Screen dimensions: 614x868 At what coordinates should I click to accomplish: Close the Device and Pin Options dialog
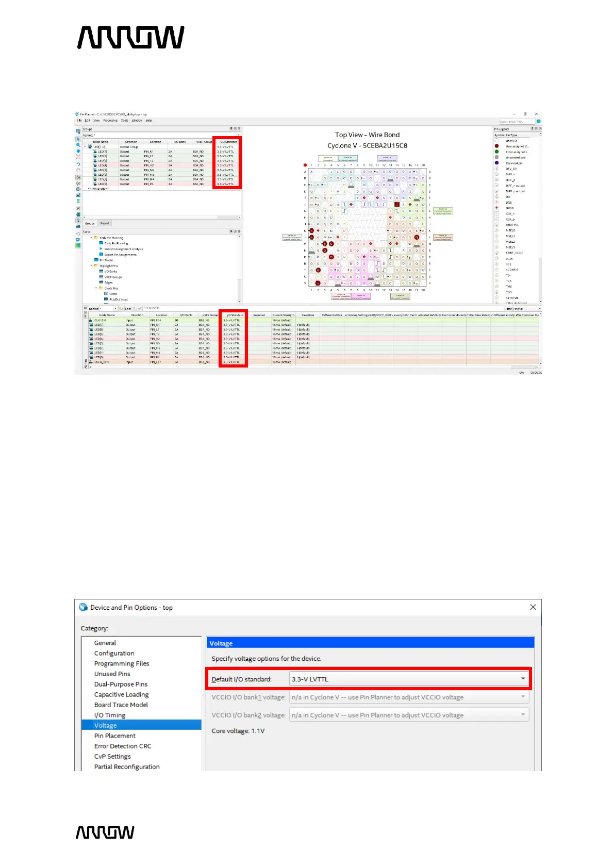click(x=533, y=607)
